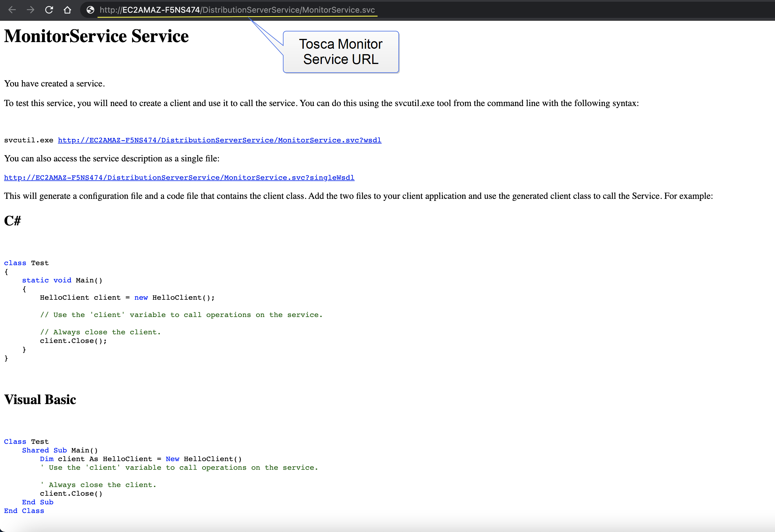This screenshot has height=532, width=775.
Task: Click the C# section heading
Action: click(12, 220)
